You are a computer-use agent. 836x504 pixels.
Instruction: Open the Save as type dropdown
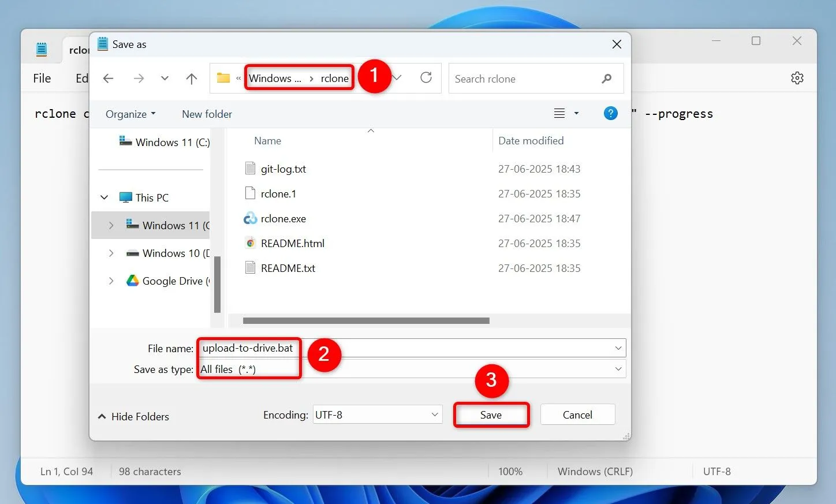618,369
